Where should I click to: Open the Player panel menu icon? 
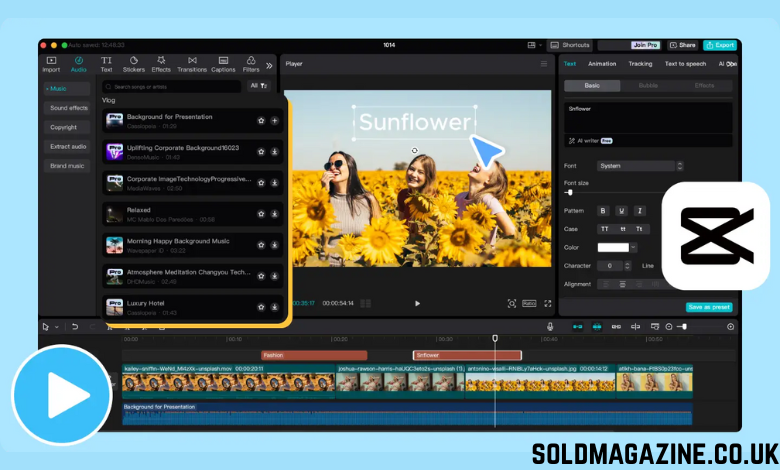pyautogui.click(x=544, y=64)
